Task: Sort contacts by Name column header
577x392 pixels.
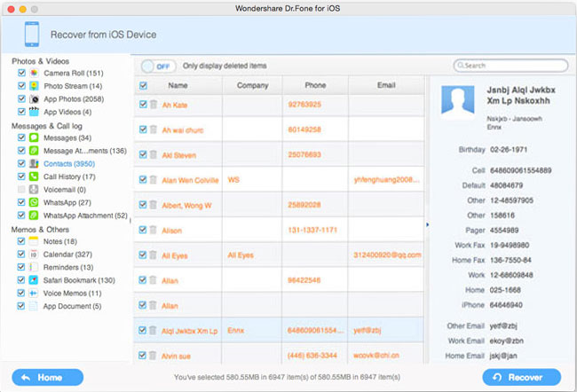Action: coord(178,85)
